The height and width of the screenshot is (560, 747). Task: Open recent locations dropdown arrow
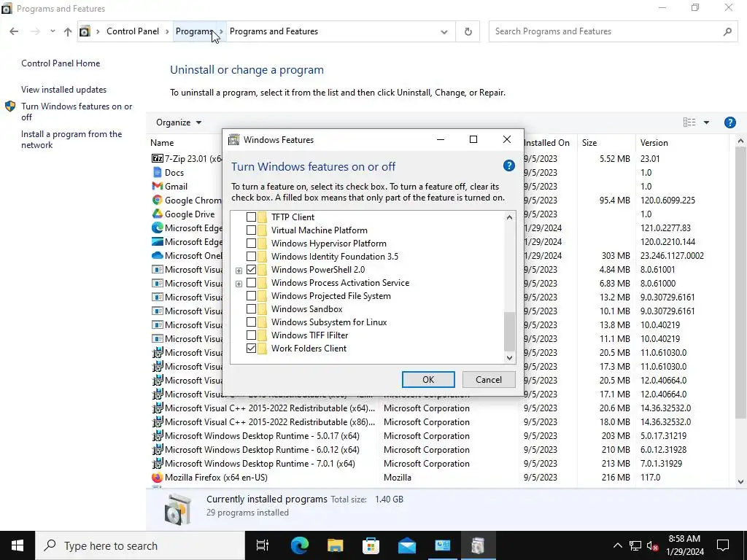pyautogui.click(x=53, y=31)
